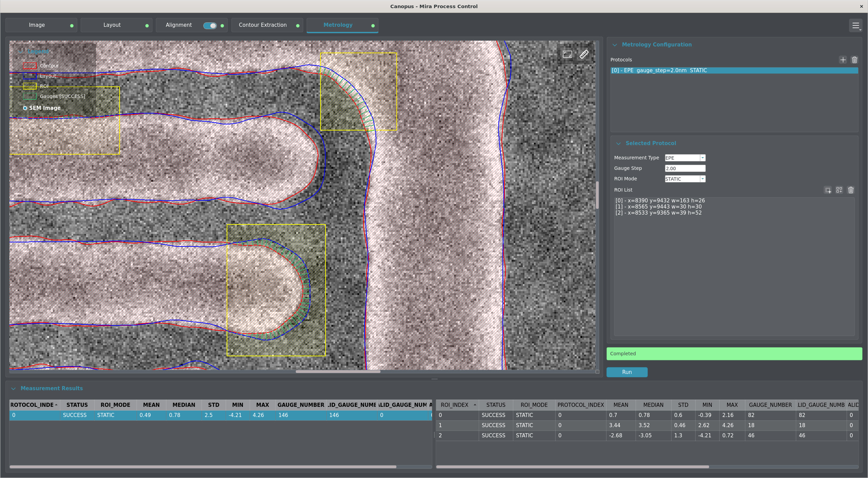The width and height of the screenshot is (868, 478).
Task: Click the image canvas vertical scrollbar
Action: click(597, 195)
